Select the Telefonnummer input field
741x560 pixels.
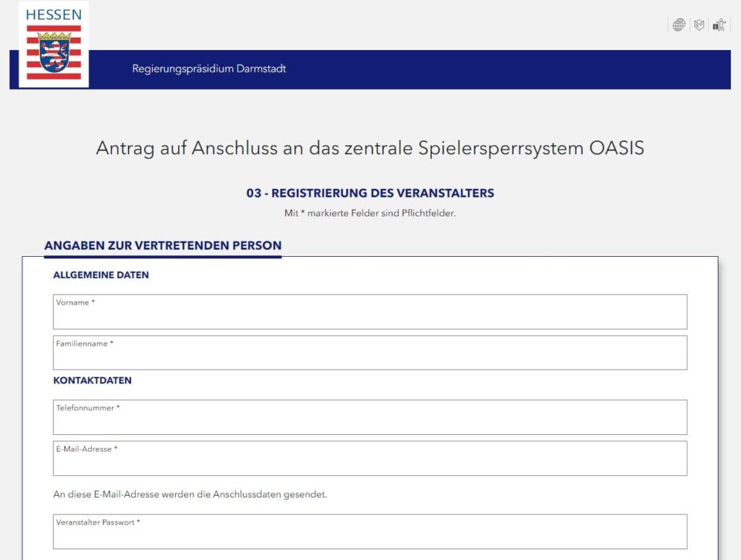[x=370, y=417]
